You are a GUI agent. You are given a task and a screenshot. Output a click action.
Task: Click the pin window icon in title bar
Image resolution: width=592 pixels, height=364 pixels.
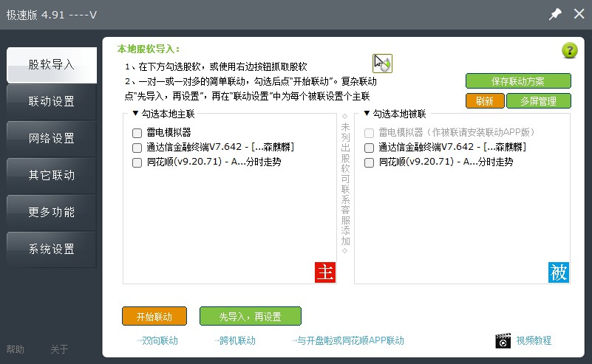click(x=554, y=14)
